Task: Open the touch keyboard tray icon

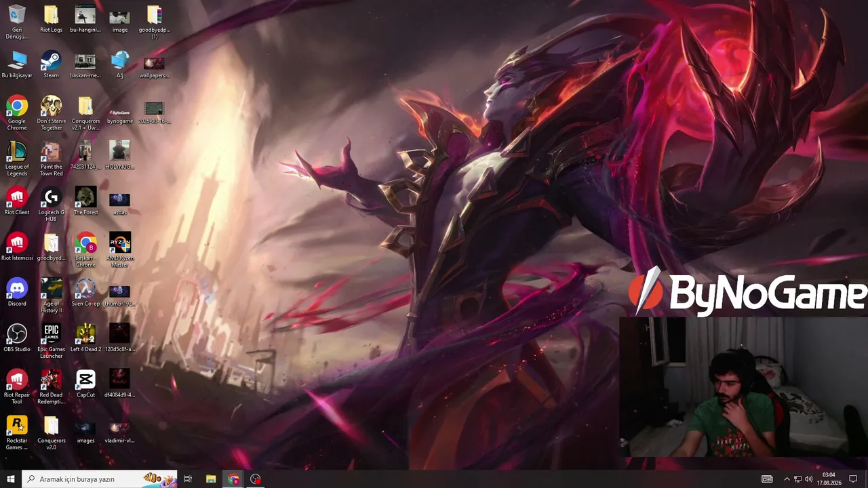Action: click(x=767, y=479)
